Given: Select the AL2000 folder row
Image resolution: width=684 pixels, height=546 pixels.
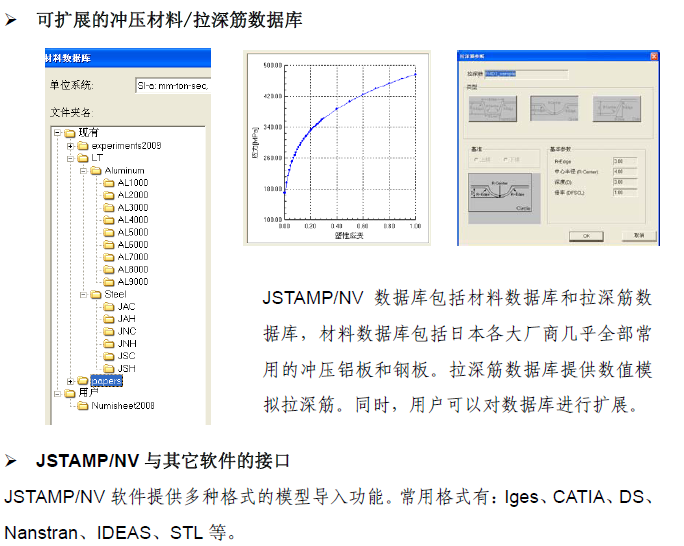Looking at the screenshot, I should (x=126, y=195).
